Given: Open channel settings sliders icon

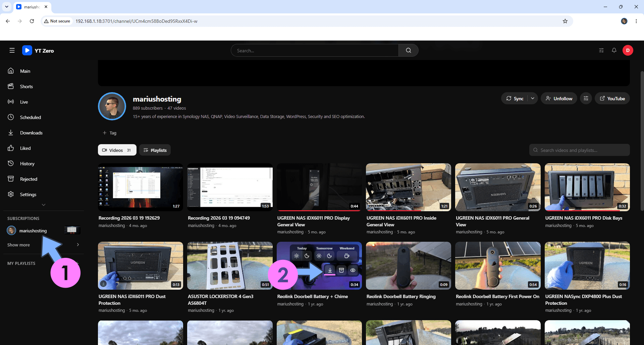Looking at the screenshot, I should pos(586,99).
